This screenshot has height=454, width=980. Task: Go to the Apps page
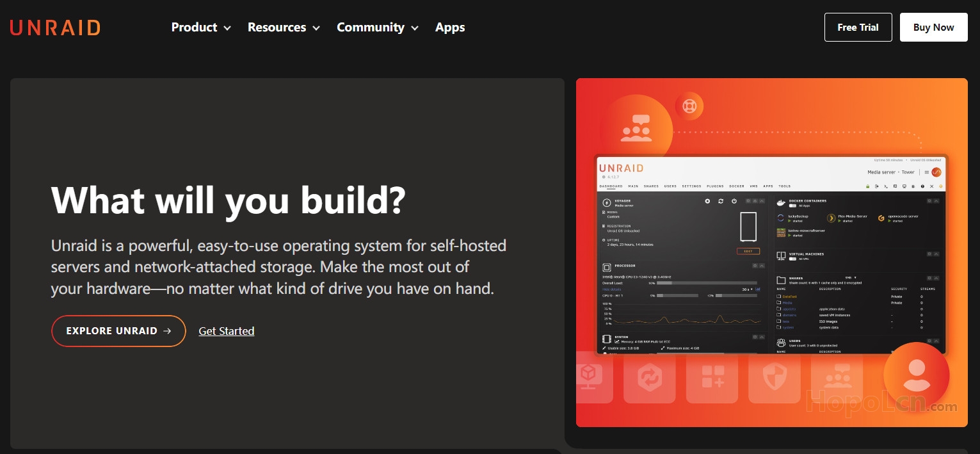[450, 28]
